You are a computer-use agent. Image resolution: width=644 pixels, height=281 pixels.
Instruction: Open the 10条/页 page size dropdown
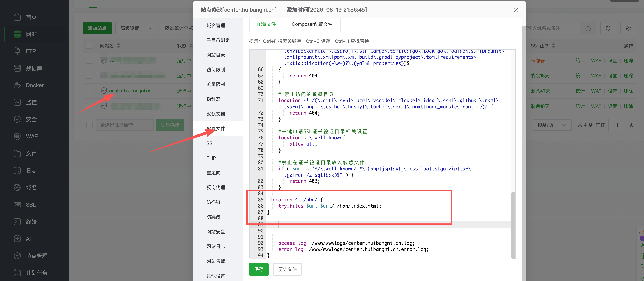pyautogui.click(x=552, y=125)
